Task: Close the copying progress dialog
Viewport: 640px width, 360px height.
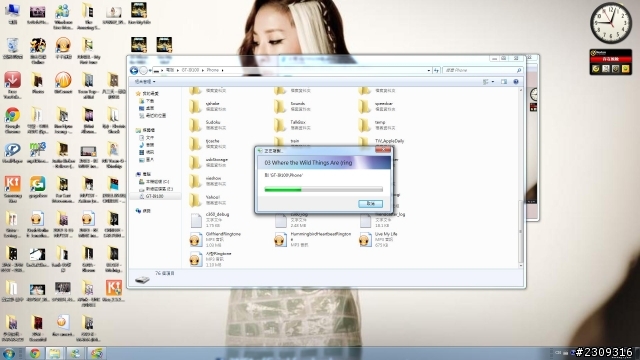Action: click(x=383, y=150)
